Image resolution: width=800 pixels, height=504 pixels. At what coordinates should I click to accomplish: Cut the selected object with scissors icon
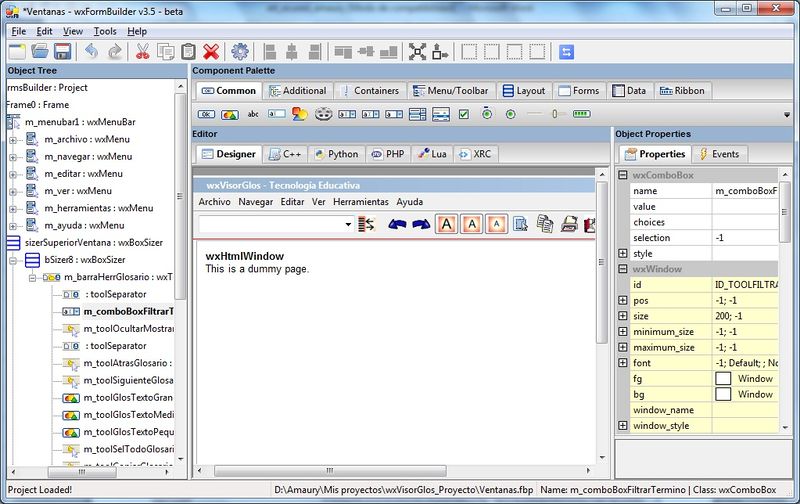click(143, 52)
